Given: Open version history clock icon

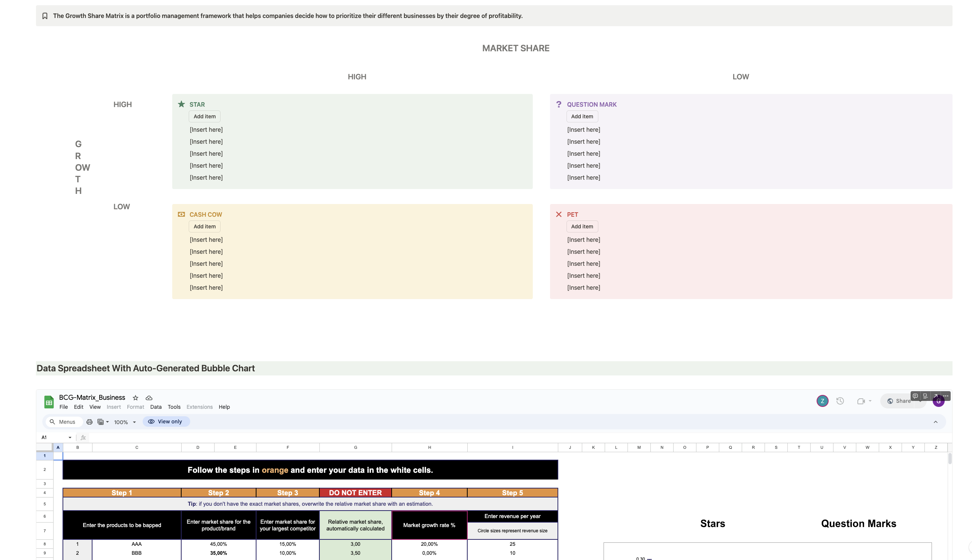Looking at the screenshot, I should tap(840, 401).
